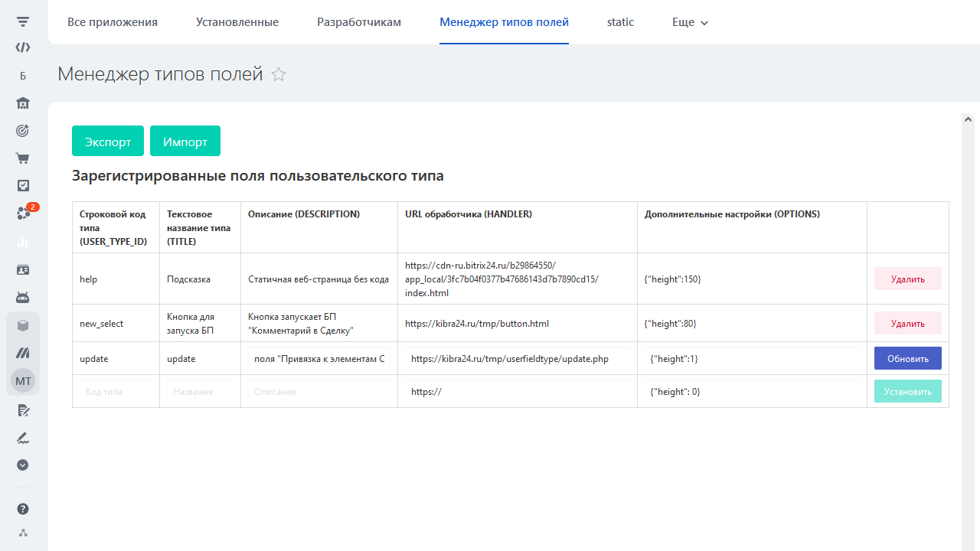The height and width of the screenshot is (551, 980).
Task: Click the developer code brackets sidebar icon
Action: pyautogui.click(x=23, y=47)
